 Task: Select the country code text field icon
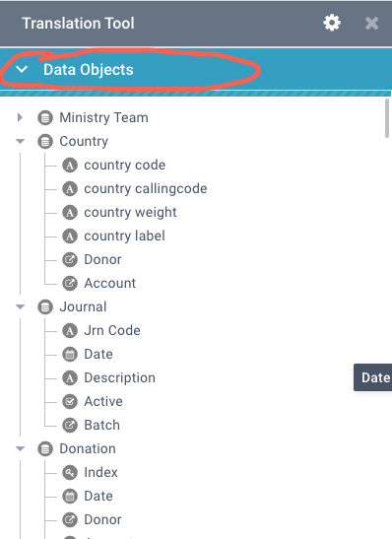point(70,166)
